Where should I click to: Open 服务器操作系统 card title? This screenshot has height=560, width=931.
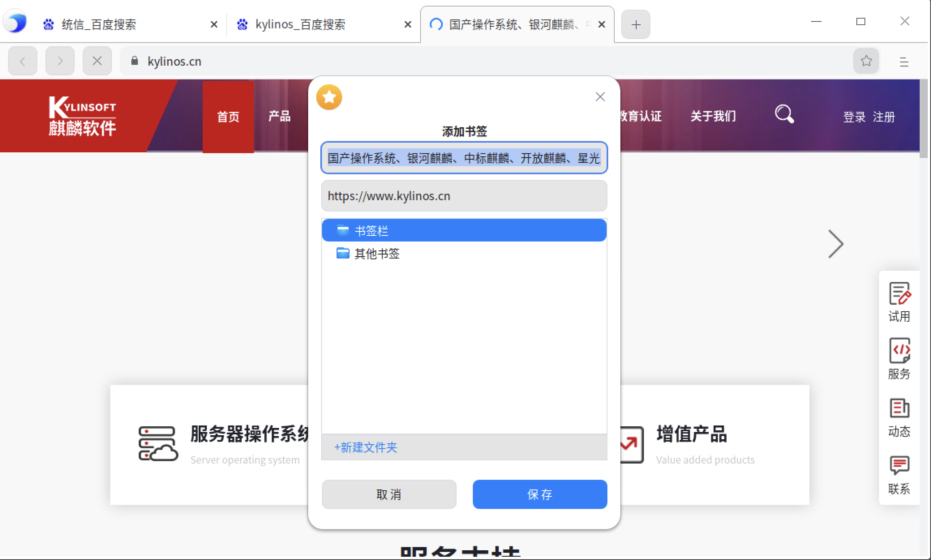click(x=249, y=434)
